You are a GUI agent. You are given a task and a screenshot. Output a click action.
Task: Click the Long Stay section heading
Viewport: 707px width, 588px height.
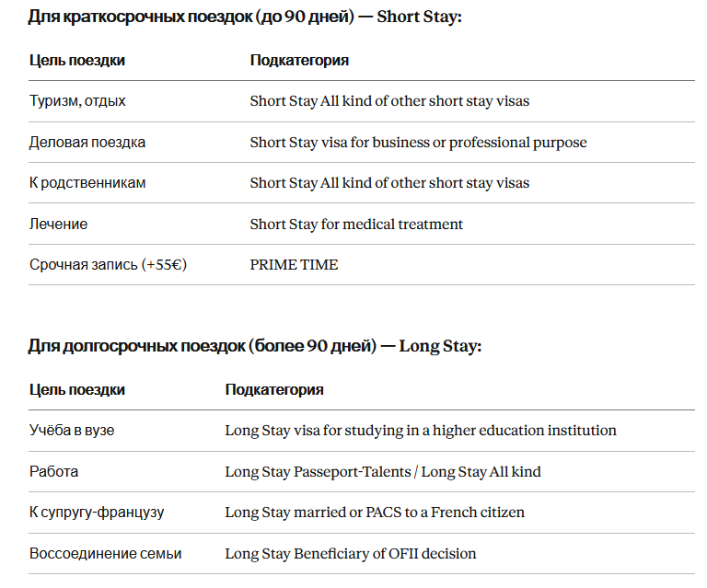[255, 346]
